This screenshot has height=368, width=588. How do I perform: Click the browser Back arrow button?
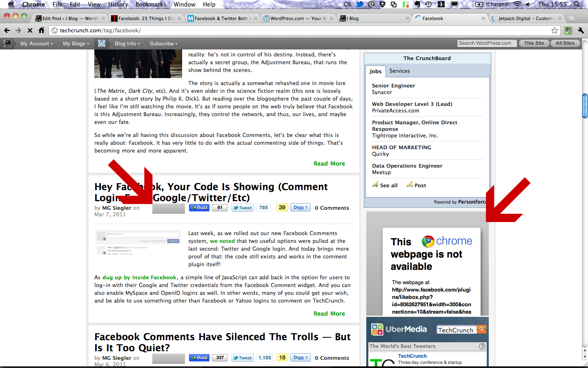(7, 30)
